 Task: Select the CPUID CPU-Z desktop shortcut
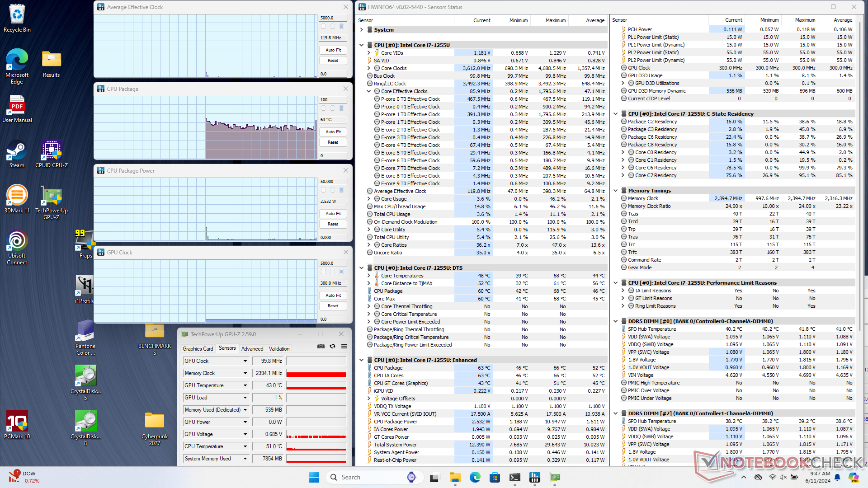tap(52, 154)
